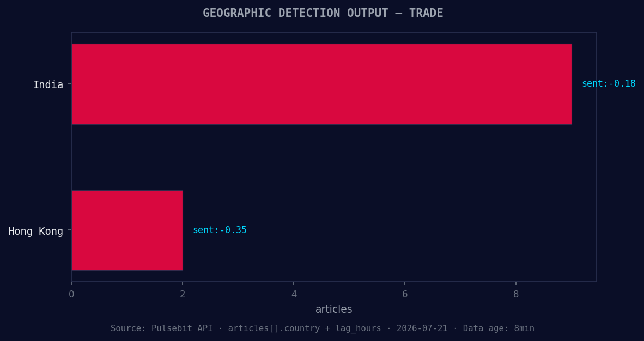Click the Hong Kong bar in the chart
Viewport: 644px width, 341px height.
[x=127, y=230]
